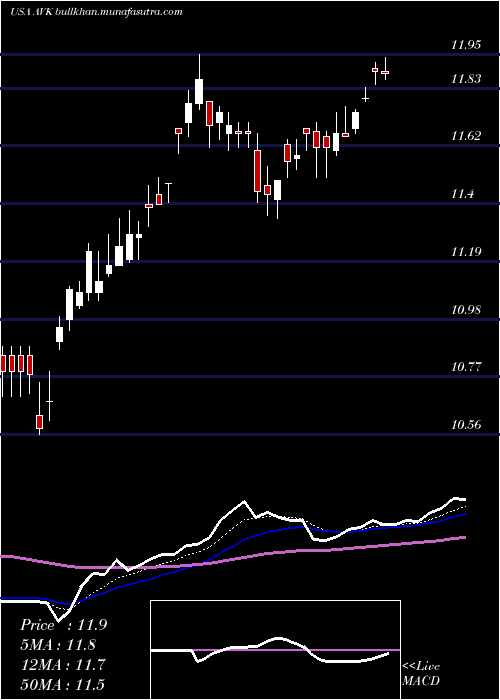Click the 11.83 price axis label
This screenshot has height=700, width=500.
[466, 79]
